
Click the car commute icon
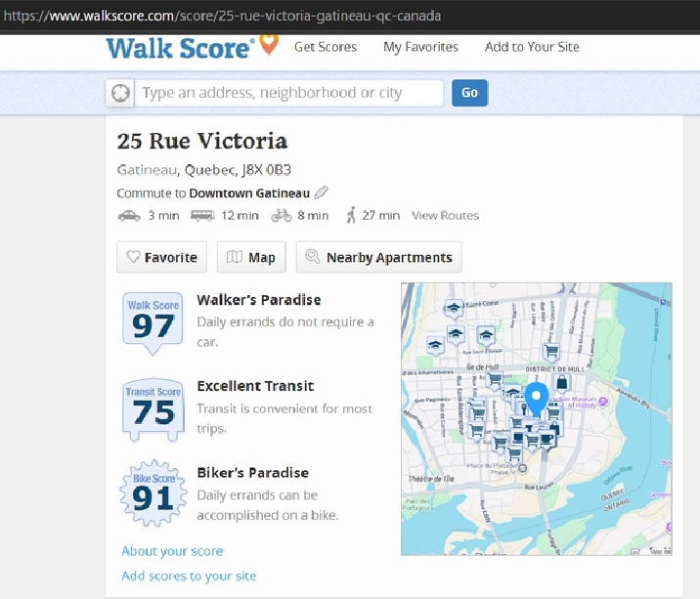tap(129, 216)
